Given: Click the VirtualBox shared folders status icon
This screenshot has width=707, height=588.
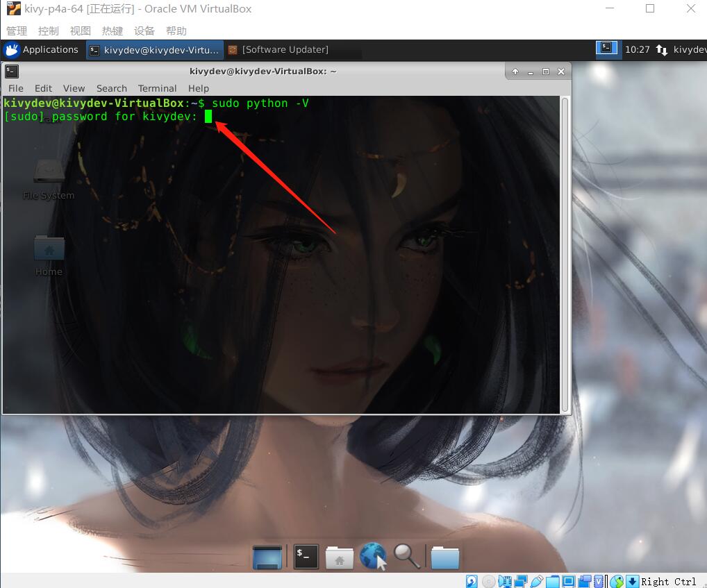Looking at the screenshot, I should pos(553,581).
